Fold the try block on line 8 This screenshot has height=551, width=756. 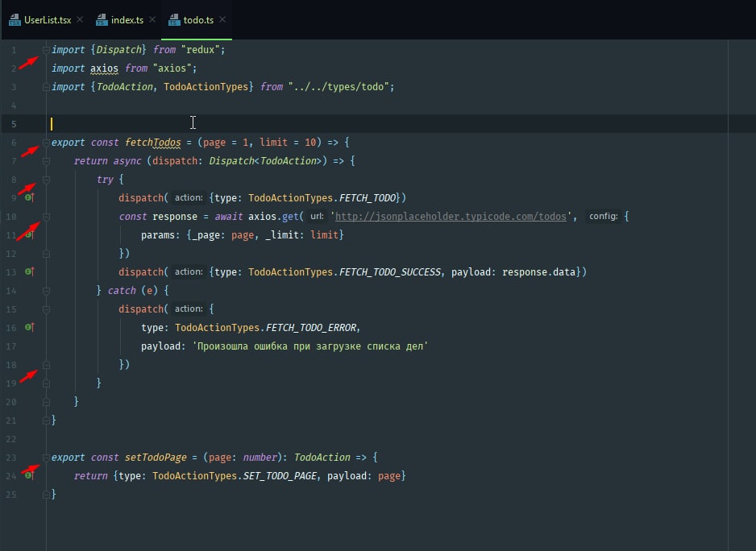click(x=46, y=180)
